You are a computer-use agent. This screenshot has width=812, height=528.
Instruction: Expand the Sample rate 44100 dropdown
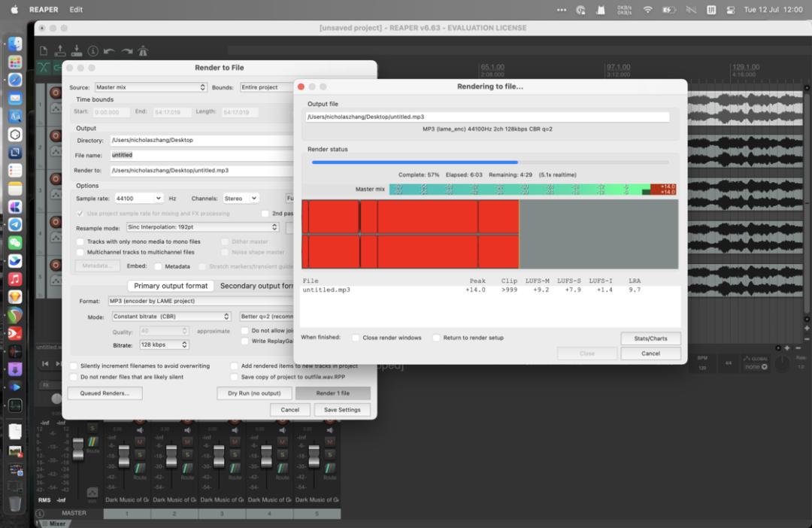pos(139,199)
